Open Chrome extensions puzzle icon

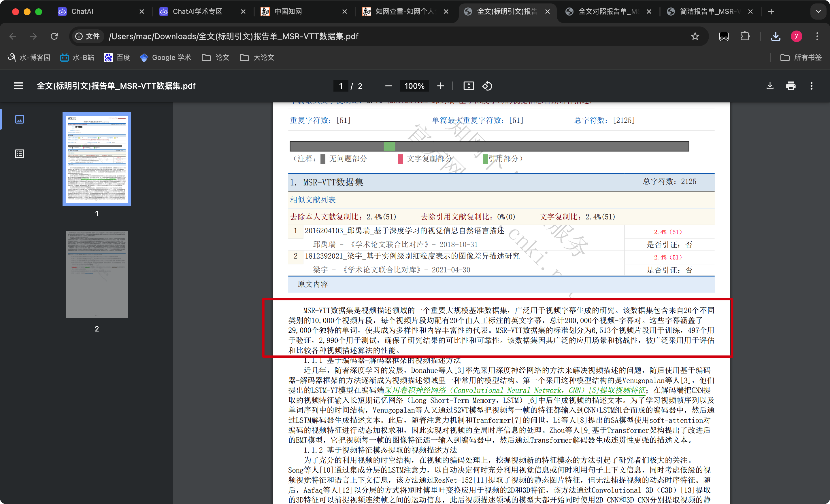(x=744, y=36)
